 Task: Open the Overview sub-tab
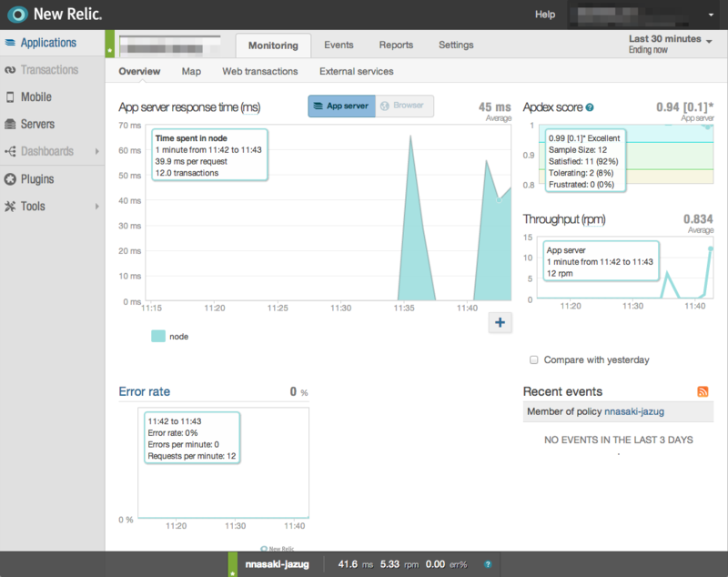tap(139, 72)
